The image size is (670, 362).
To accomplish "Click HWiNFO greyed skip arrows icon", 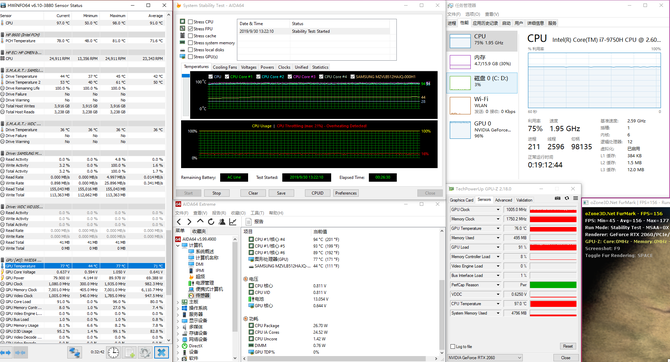I will coord(20,353).
